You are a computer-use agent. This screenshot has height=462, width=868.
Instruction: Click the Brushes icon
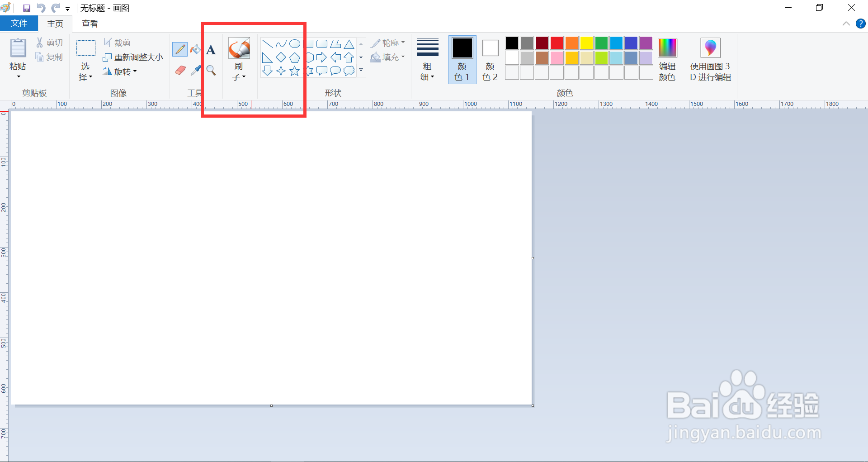(239, 48)
